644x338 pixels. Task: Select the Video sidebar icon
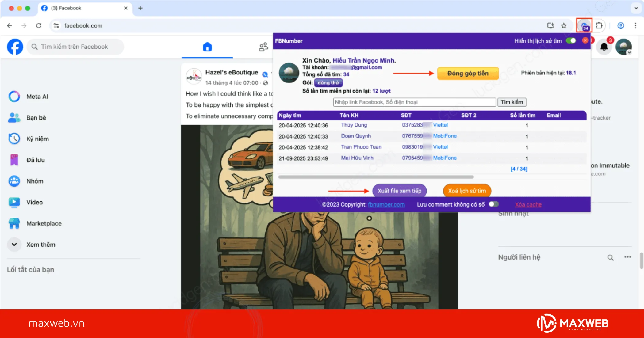point(14,202)
